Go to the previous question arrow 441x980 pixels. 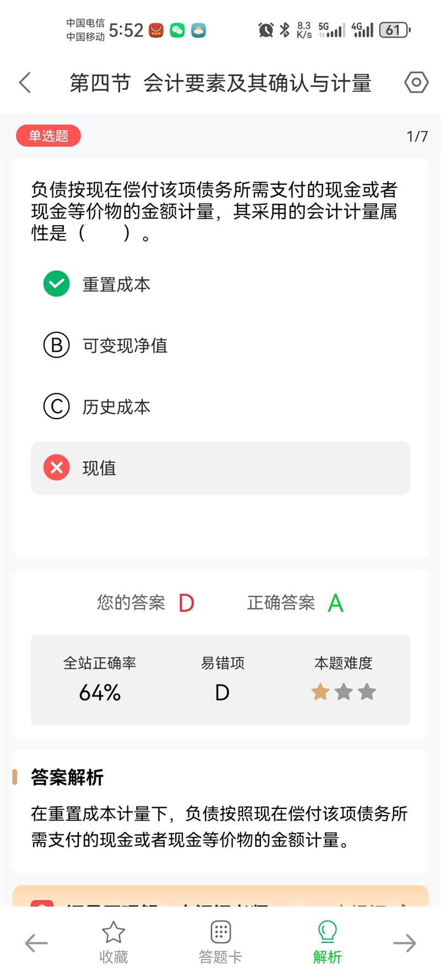coord(36,943)
